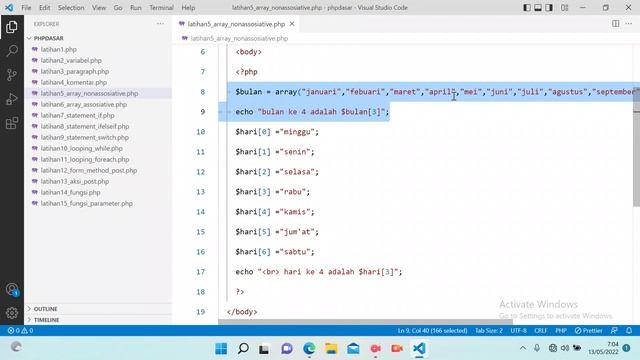Open the Accounts menu icon
640x360 pixels.
12,289
